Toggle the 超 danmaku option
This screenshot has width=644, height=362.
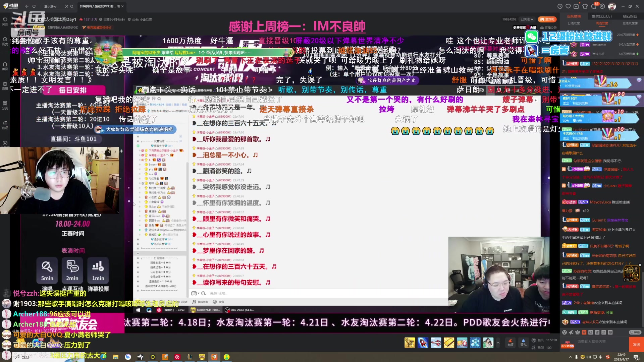click(x=591, y=332)
